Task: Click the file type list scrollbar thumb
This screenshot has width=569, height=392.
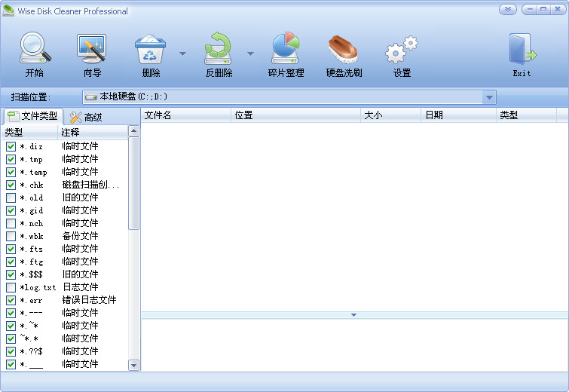Action: pyautogui.click(x=134, y=183)
